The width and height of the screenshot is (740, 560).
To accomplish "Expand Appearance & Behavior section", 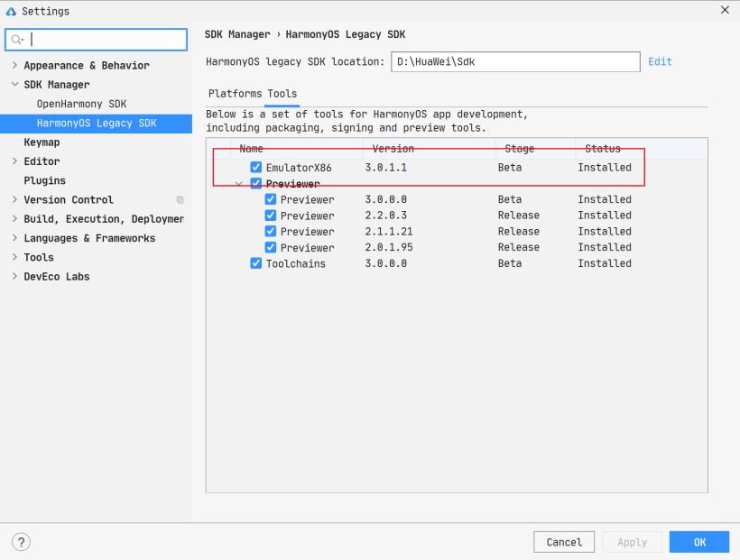I will (14, 65).
